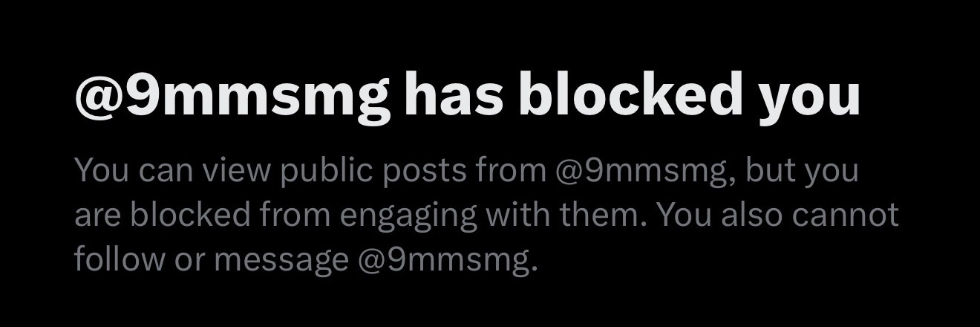Screen dimensions: 980x327
Task: Click the word 'has' in the heading
Action: (453, 96)
